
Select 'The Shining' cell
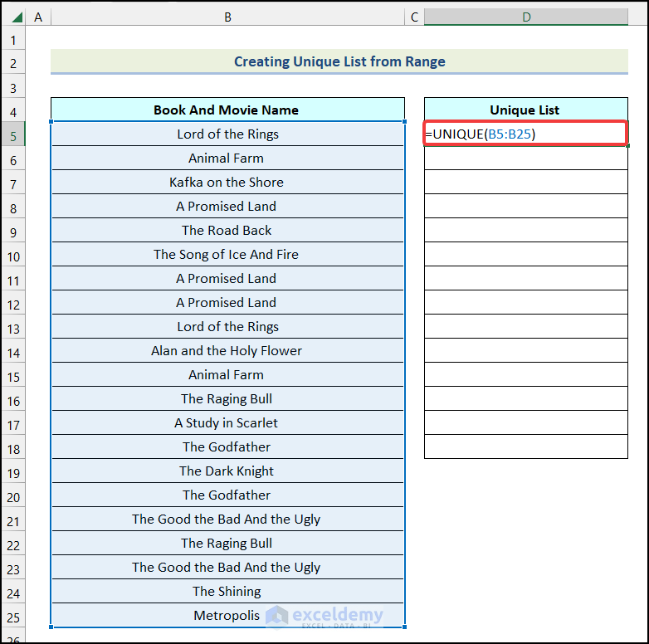[x=227, y=592]
